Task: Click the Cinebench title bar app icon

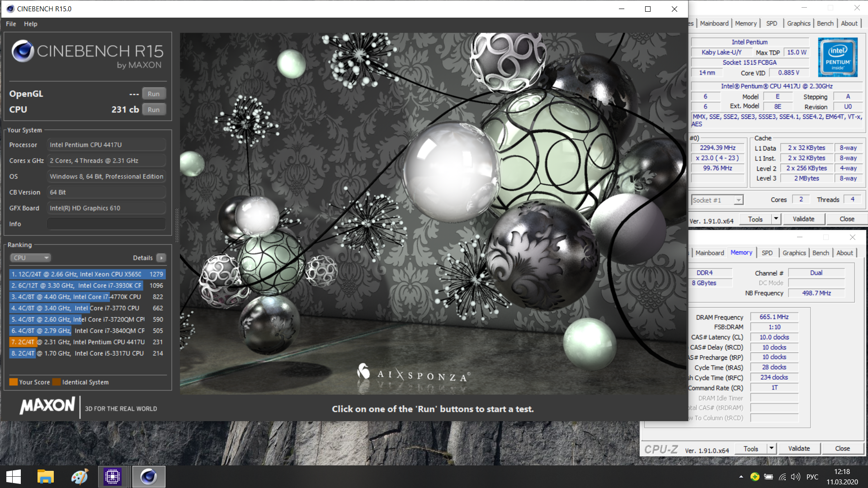Action: 10,9
